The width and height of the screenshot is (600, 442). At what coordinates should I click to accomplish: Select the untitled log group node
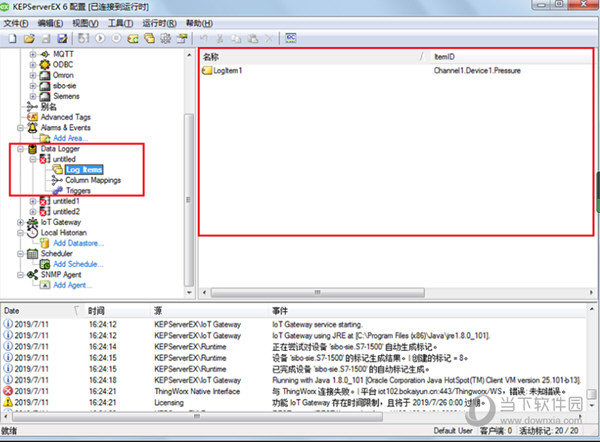[x=64, y=159]
